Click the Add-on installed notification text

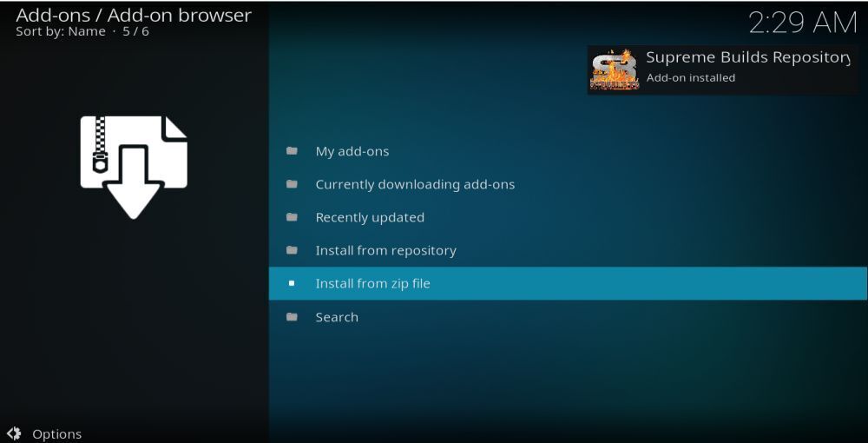point(690,78)
